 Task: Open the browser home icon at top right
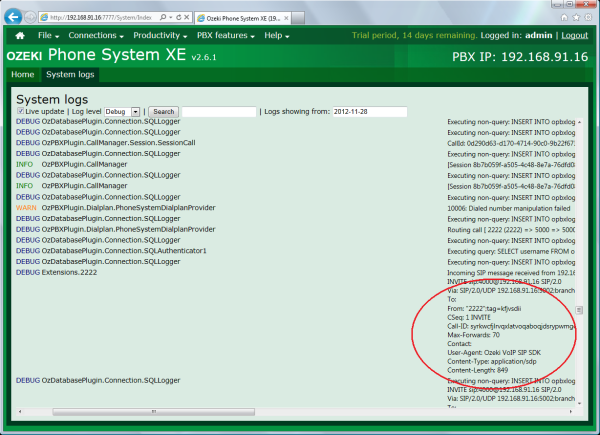564,17
